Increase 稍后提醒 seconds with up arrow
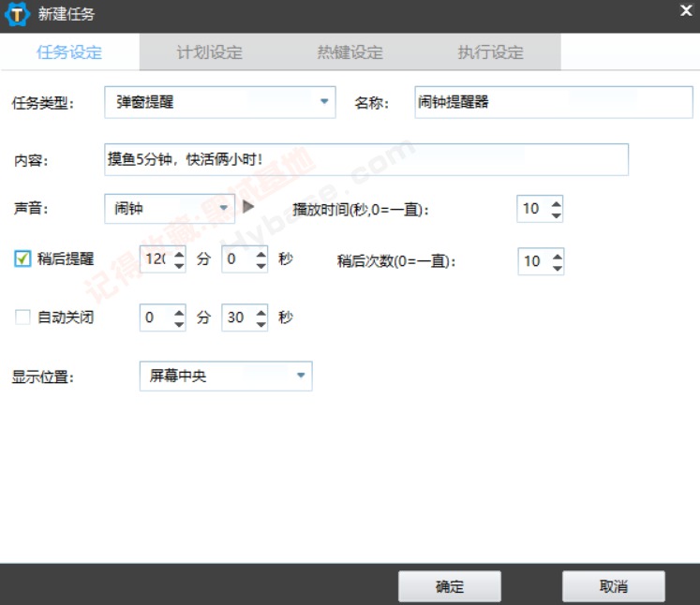Image resolution: width=700 pixels, height=605 pixels. click(261, 254)
